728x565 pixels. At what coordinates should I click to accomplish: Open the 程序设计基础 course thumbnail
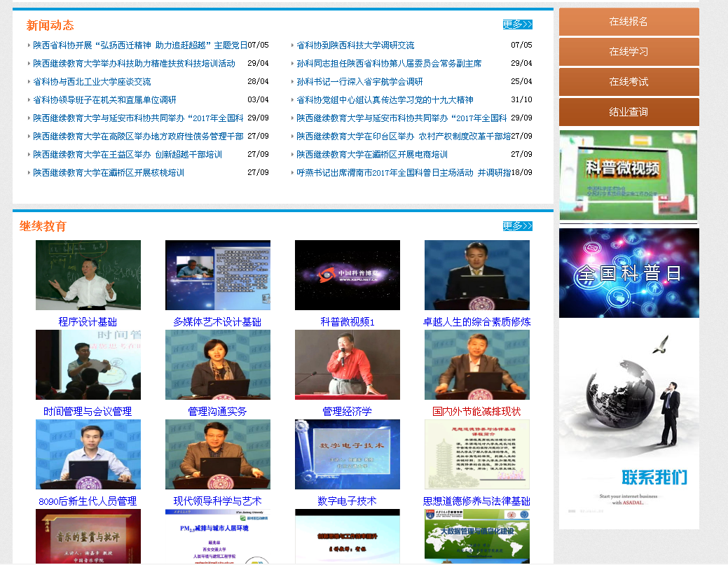[88, 275]
